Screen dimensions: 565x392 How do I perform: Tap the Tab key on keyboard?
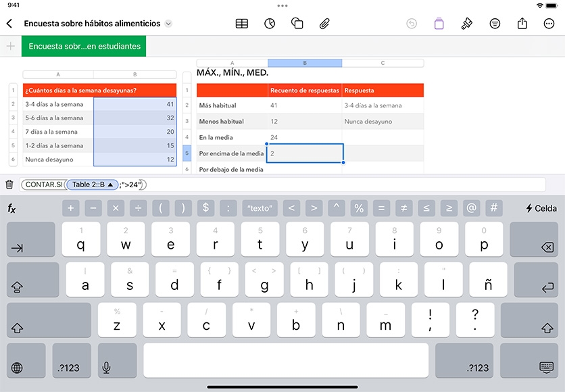(31, 239)
